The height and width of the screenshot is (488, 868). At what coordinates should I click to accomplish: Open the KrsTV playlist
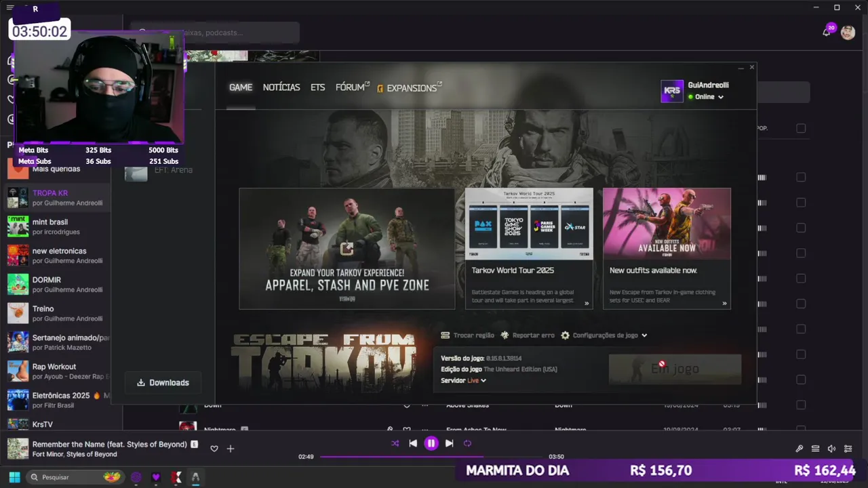[x=58, y=424]
